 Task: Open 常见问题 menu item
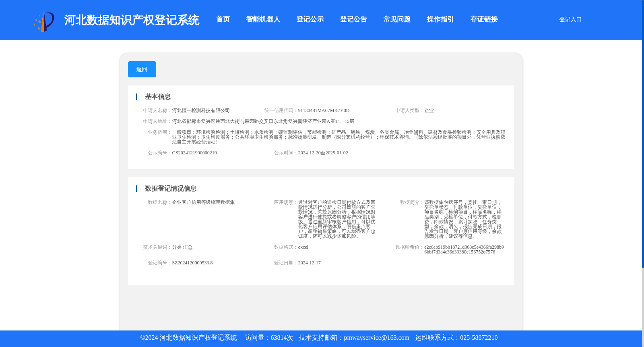point(397,19)
